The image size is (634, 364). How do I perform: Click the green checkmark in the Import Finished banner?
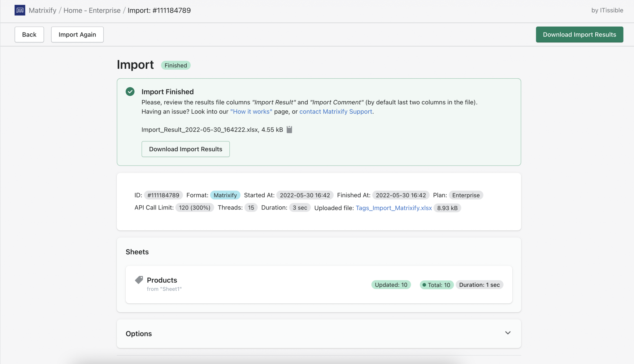[x=130, y=92]
